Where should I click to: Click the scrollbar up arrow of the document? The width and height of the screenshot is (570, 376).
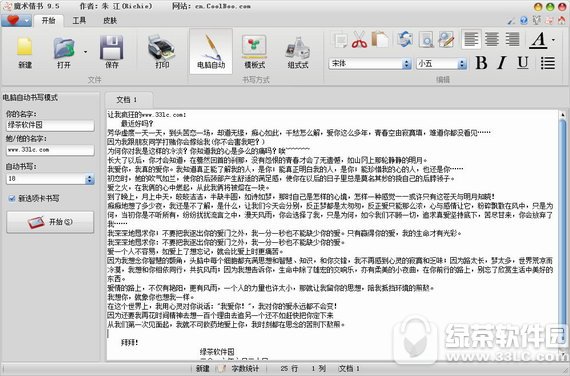pyautogui.click(x=563, y=115)
